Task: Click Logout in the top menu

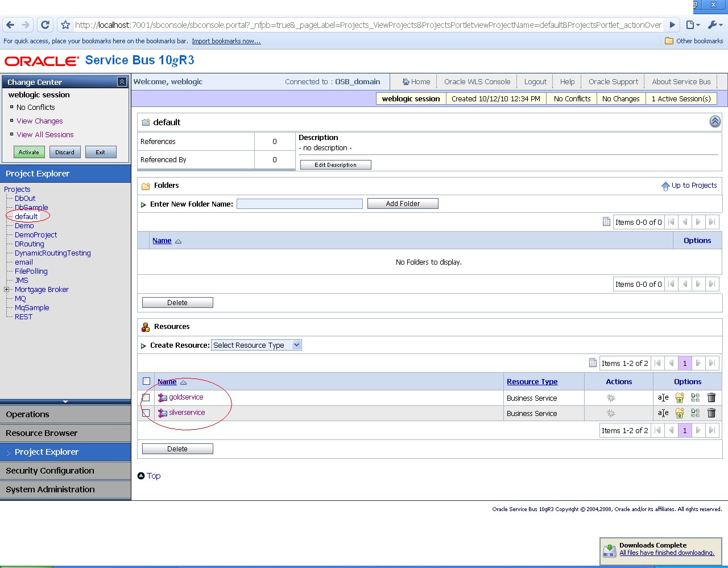Action: [535, 81]
